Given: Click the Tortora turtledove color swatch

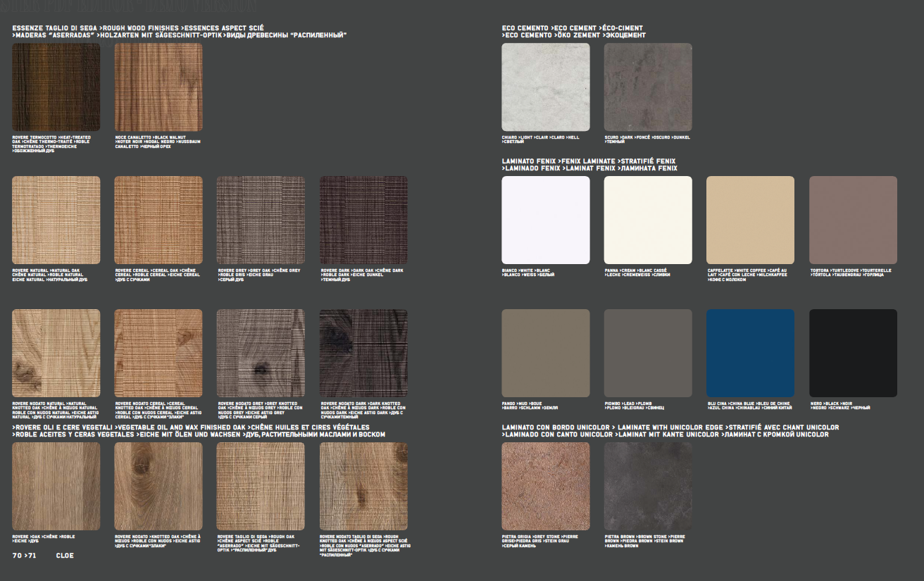Looking at the screenshot, I should (x=853, y=220).
